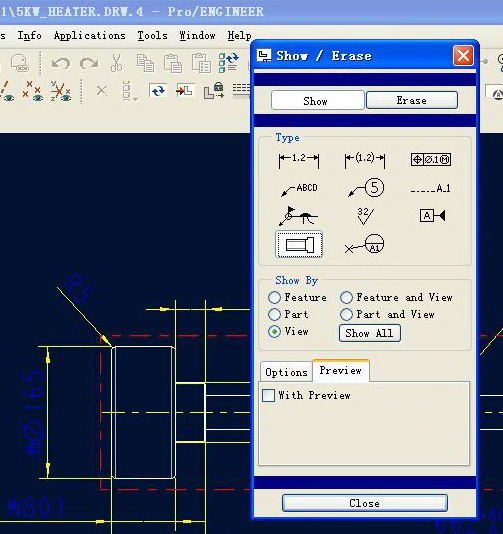Toggle coordinate systems display icon
The width and height of the screenshot is (503, 534).
click(x=61, y=91)
